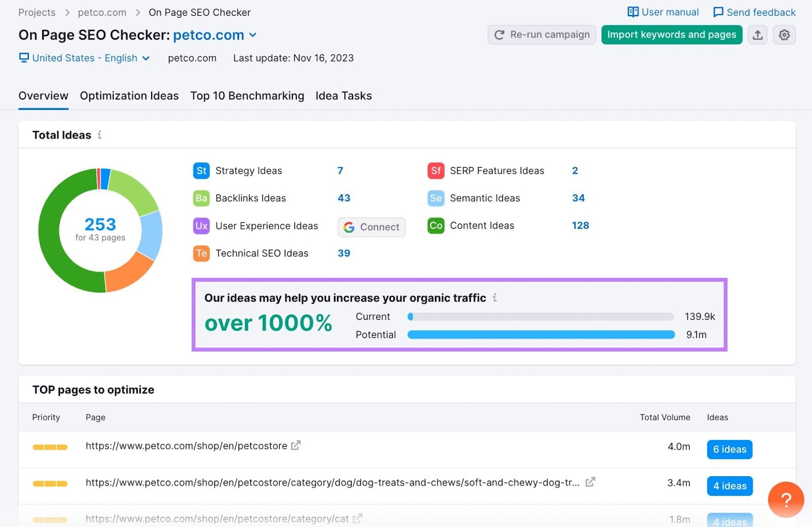Click the Backlinks Ideas "Ba" icon
Image resolution: width=812 pixels, height=527 pixels.
[x=201, y=198]
